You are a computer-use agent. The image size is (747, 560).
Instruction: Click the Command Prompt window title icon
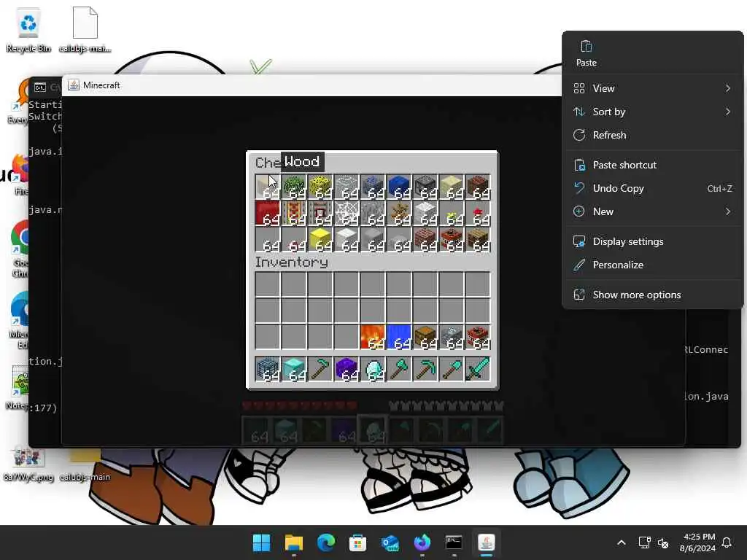[39, 87]
